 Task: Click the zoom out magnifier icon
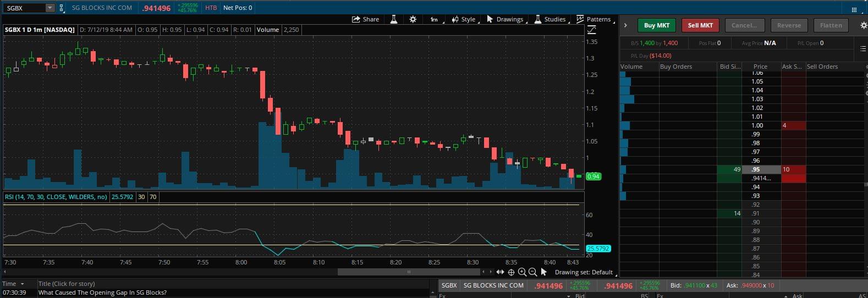(532, 272)
